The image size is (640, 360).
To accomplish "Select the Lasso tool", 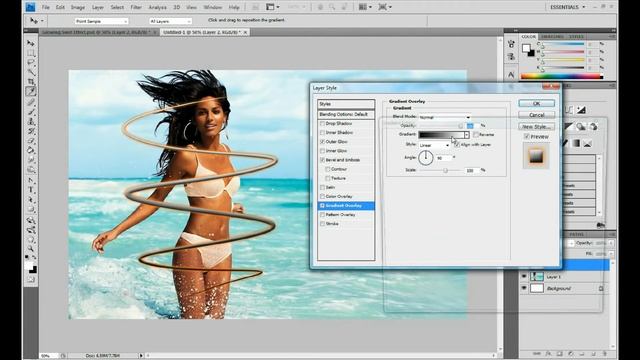I will 31,62.
